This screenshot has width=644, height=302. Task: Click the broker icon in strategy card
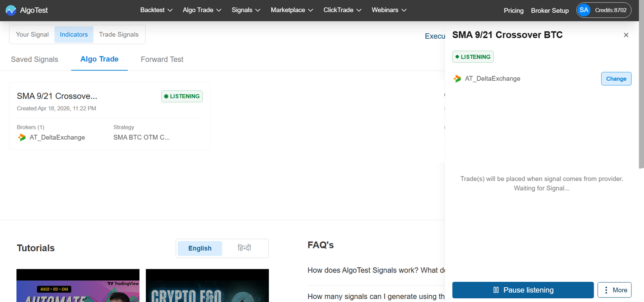click(22, 138)
